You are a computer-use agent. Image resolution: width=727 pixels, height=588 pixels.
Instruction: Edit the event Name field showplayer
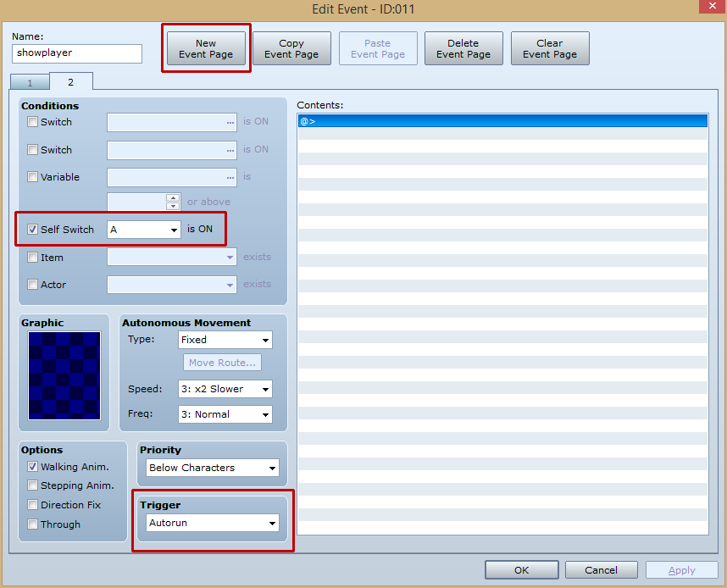[77, 53]
